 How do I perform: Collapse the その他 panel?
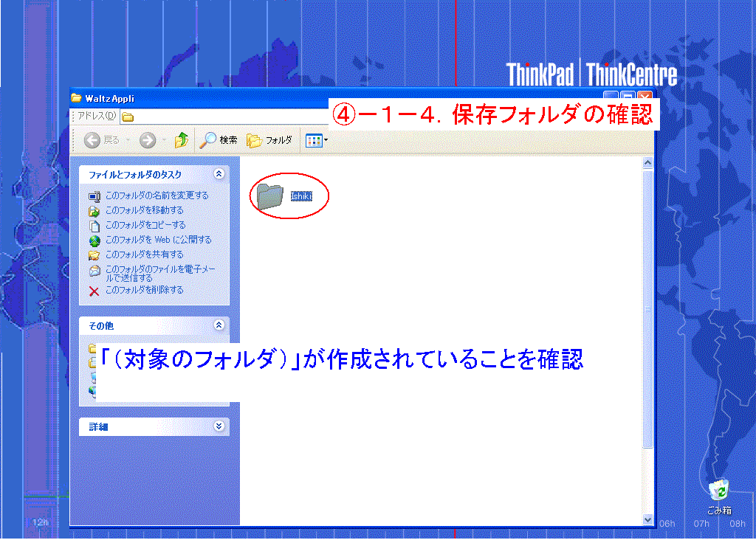point(219,325)
